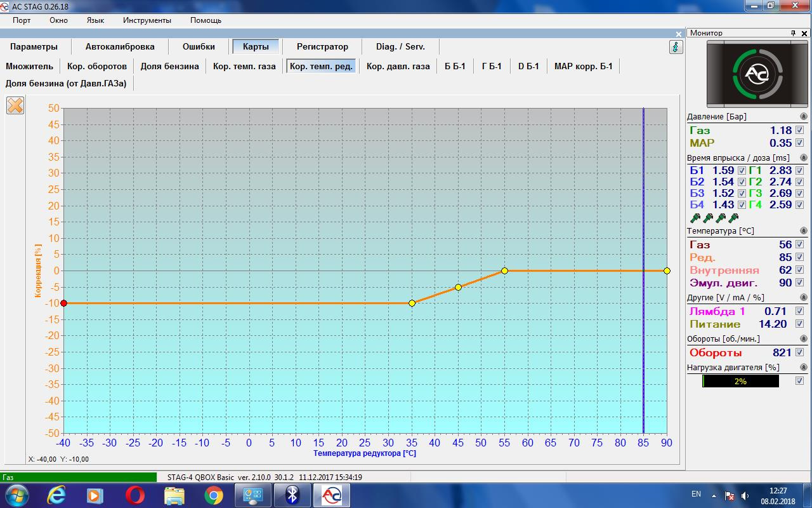Toggle the Б3 injection time checkbox

click(x=742, y=193)
